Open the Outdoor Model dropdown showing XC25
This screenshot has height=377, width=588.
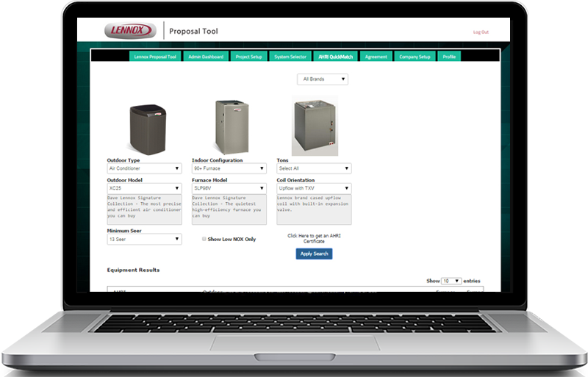tap(144, 188)
